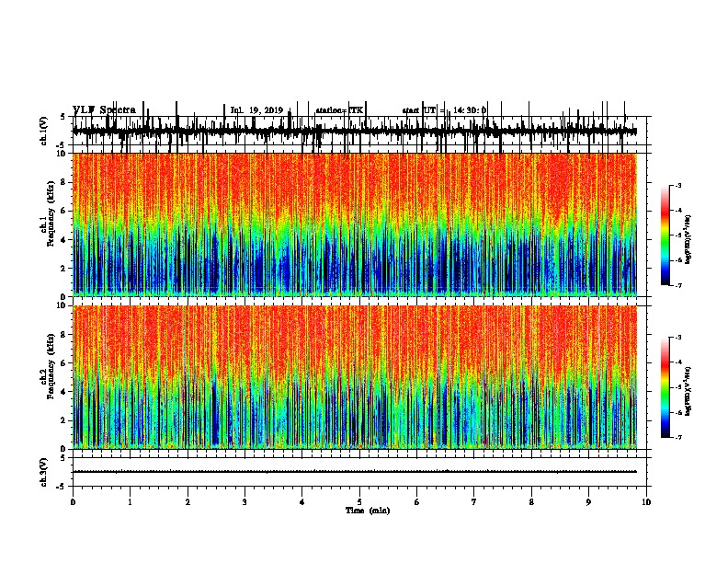This screenshot has height=563, width=728.
Task: Click inside the ch.1 spectrogram panel
Action: pyautogui.click(x=355, y=224)
